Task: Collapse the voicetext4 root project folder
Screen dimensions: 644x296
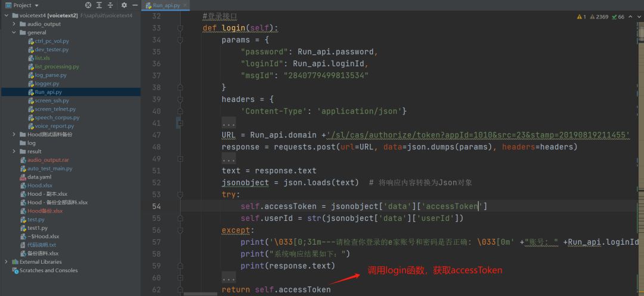Action: [x=7, y=16]
